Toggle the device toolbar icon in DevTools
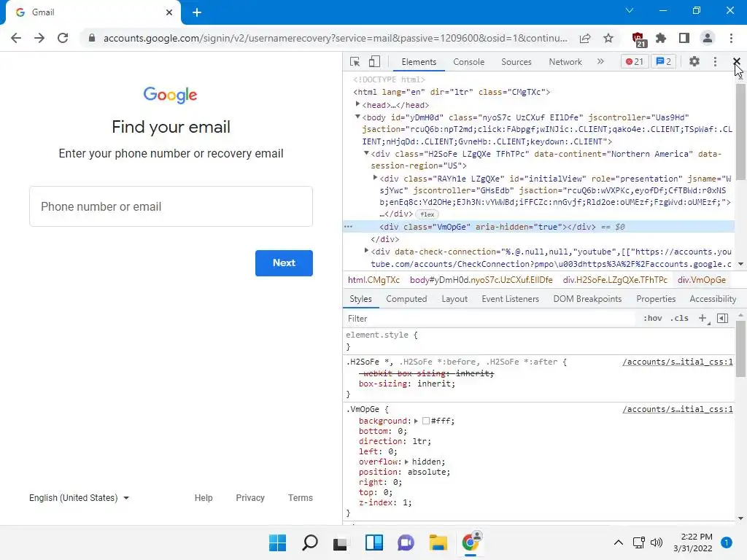Image resolution: width=747 pixels, height=560 pixels. click(x=374, y=62)
